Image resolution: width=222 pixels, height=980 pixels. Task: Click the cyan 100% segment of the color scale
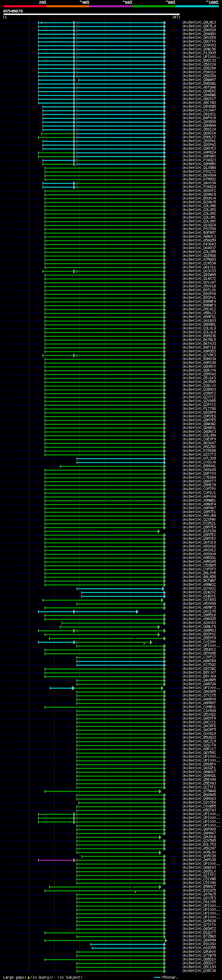(197, 6)
